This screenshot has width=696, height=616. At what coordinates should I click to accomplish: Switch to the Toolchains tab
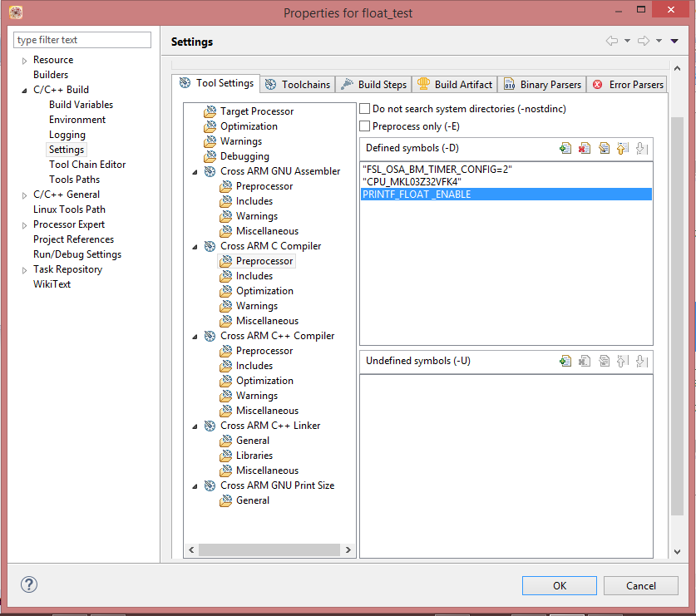(x=298, y=84)
